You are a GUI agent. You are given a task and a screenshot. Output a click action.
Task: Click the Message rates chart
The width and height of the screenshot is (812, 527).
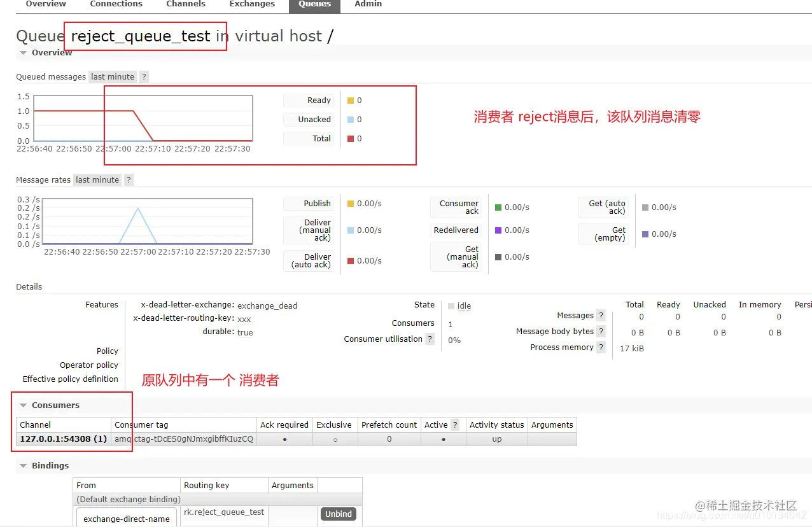click(x=148, y=221)
